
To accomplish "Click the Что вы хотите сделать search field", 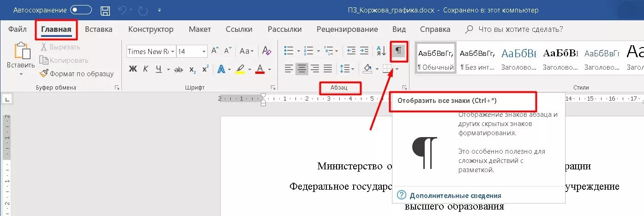I will pyautogui.click(x=514, y=29).
